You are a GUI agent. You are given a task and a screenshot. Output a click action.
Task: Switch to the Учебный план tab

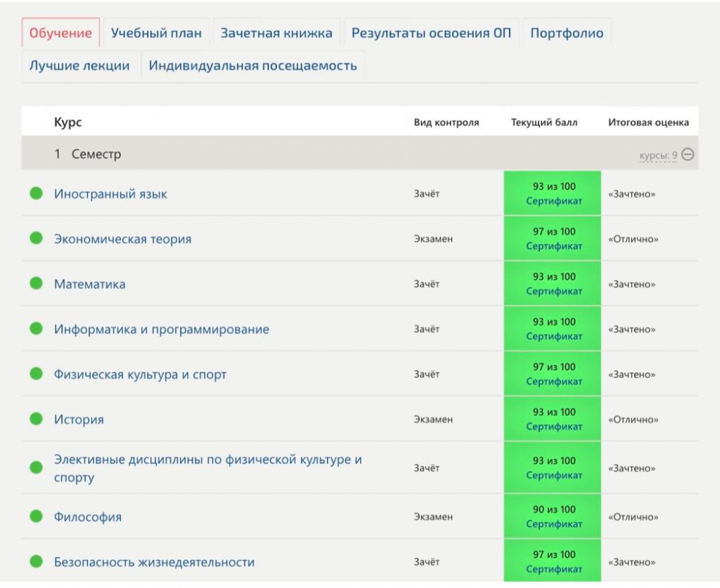156,33
